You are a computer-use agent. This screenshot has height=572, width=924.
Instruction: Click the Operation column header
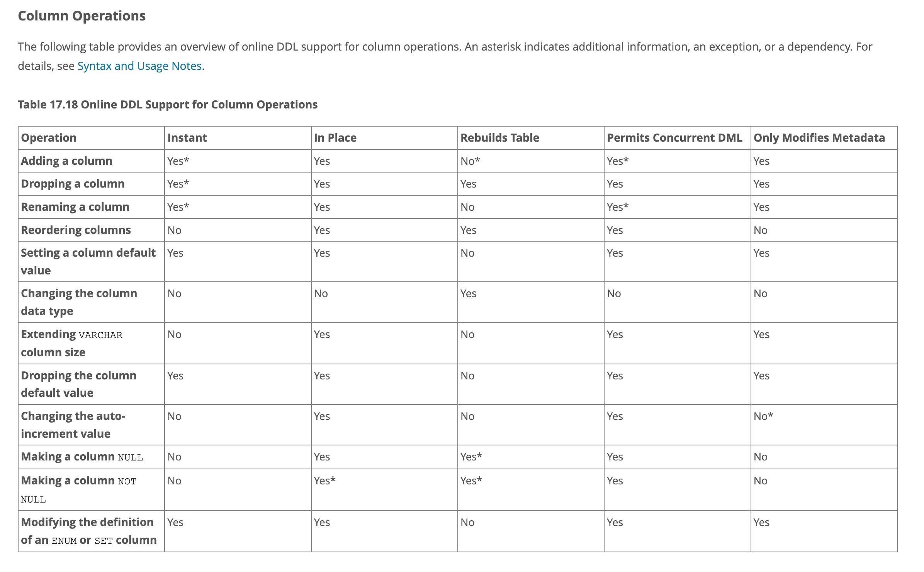49,138
